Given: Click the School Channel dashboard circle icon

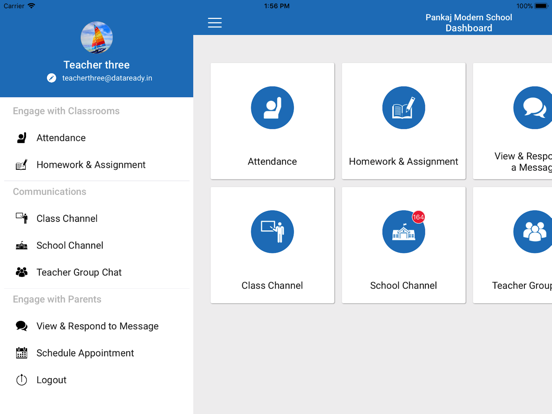Looking at the screenshot, I should pyautogui.click(x=403, y=232).
